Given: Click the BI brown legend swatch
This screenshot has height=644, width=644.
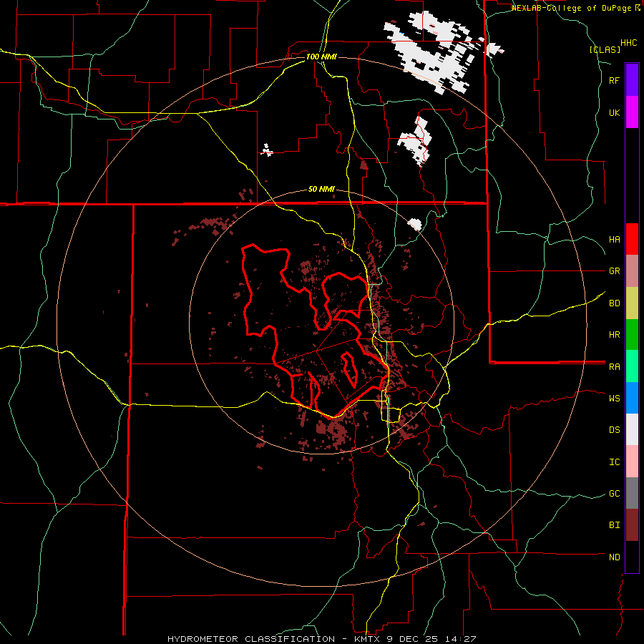Looking at the screenshot, I should (632, 525).
